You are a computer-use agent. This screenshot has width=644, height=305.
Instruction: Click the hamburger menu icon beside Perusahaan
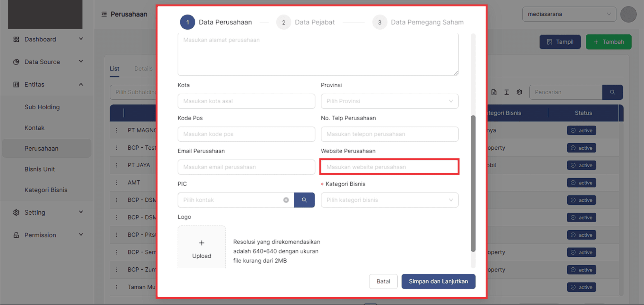104,14
